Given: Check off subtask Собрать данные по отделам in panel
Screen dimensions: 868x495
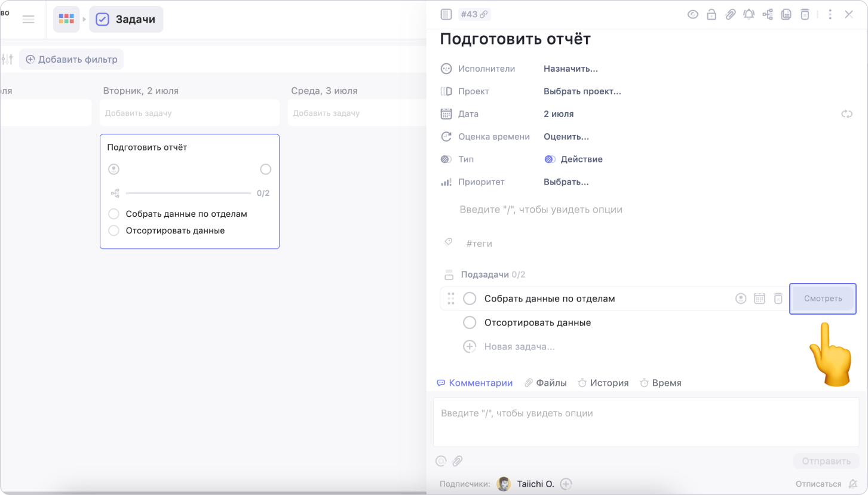Looking at the screenshot, I should tap(470, 299).
